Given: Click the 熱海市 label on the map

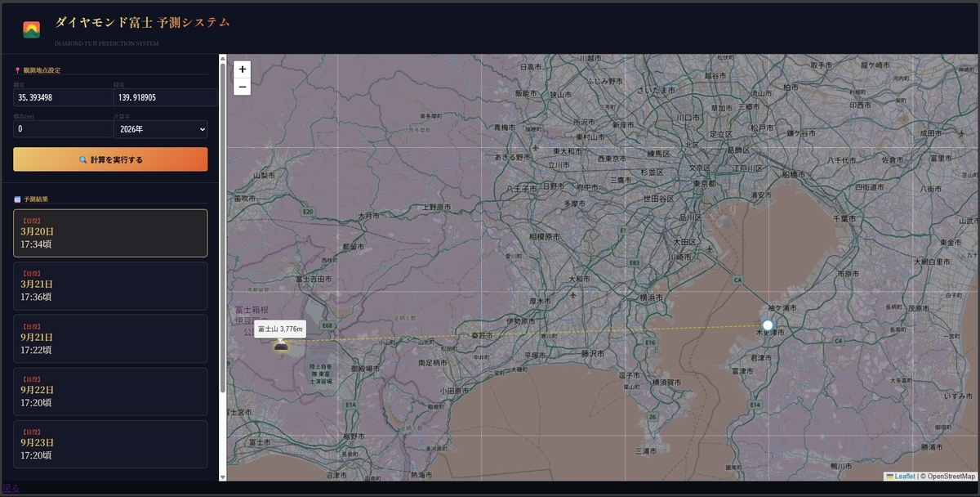Looking at the screenshot, I should click(421, 474).
